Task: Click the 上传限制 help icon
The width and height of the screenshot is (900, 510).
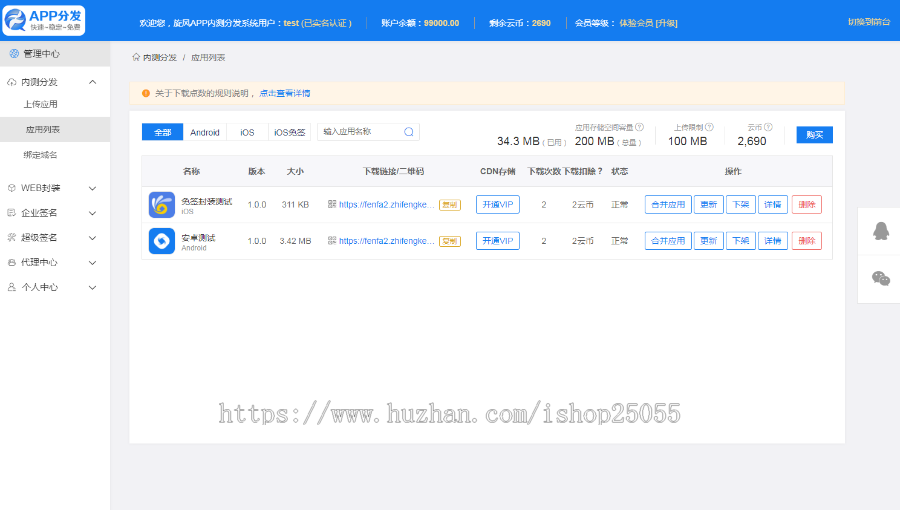Action: [x=709, y=127]
